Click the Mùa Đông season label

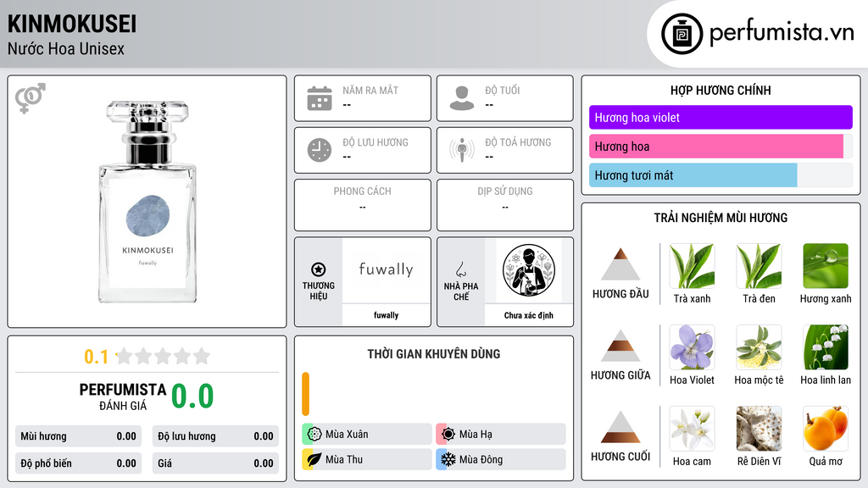[x=481, y=459]
